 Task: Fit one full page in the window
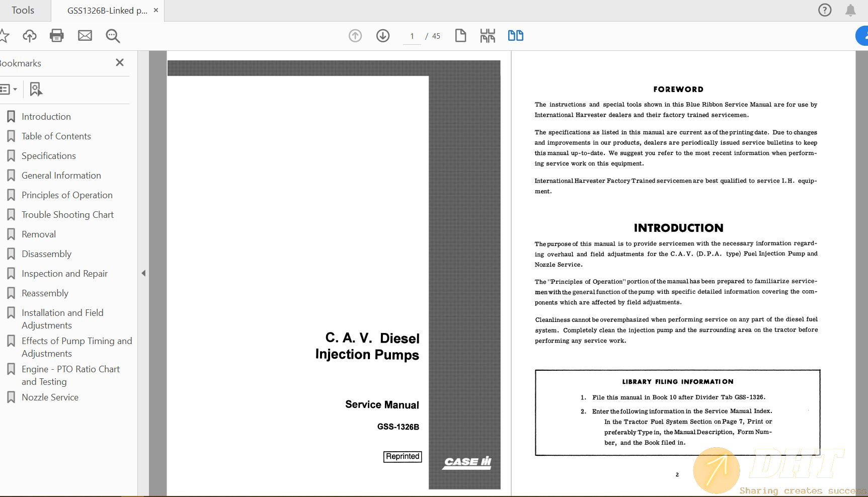(460, 36)
